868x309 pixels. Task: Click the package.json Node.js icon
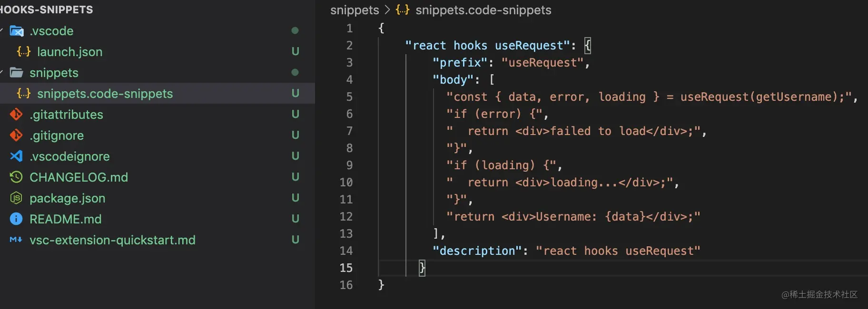(x=16, y=198)
